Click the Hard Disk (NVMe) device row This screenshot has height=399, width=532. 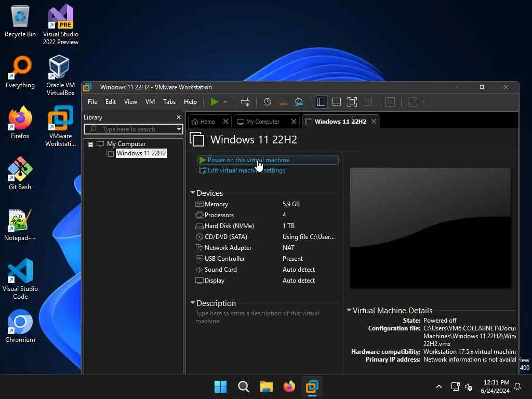tap(265, 225)
